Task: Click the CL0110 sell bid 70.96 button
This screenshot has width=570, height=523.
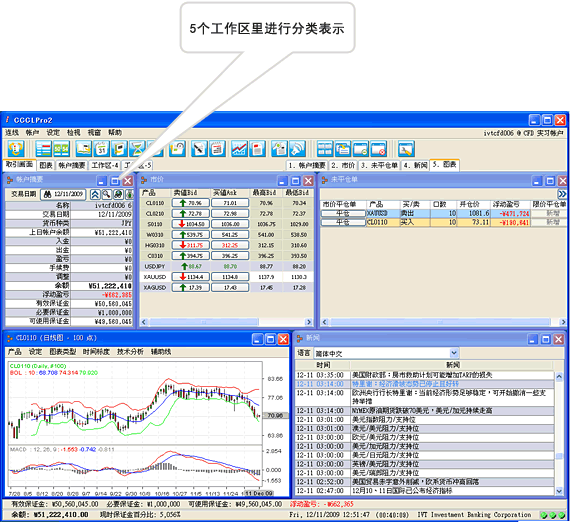Action: [191, 203]
